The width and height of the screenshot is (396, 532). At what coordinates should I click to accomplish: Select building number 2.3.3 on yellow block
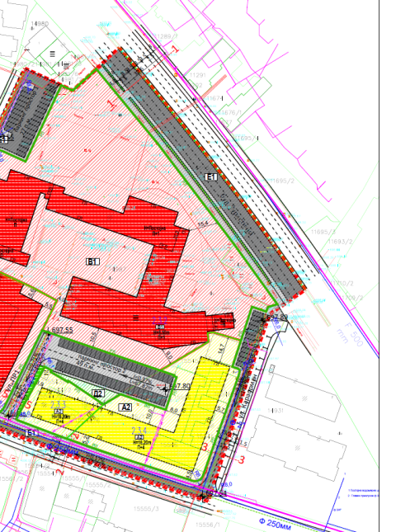pyautogui.click(x=59, y=404)
